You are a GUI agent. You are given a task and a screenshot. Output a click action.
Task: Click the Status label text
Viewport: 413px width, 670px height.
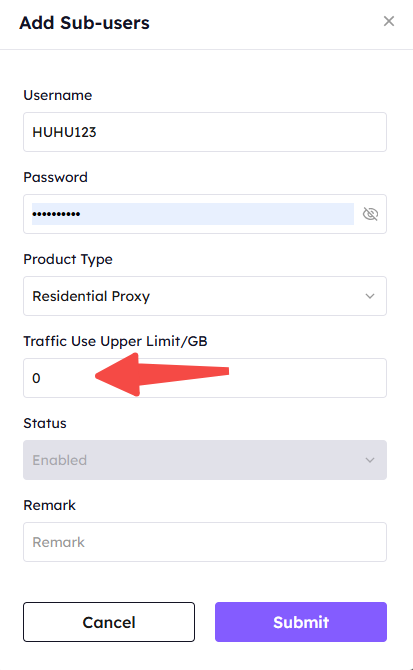point(45,423)
